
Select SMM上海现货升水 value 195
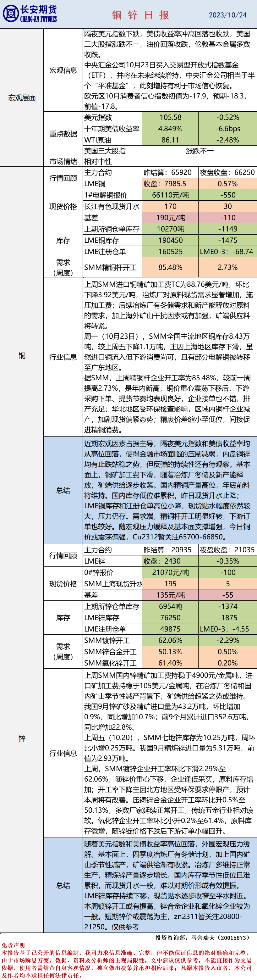tap(170, 584)
